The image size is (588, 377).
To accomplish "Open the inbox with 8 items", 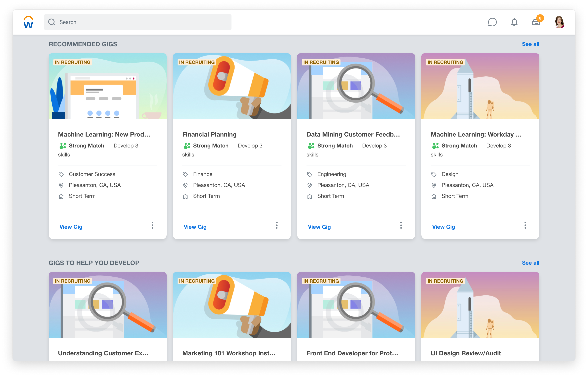I will click(536, 22).
